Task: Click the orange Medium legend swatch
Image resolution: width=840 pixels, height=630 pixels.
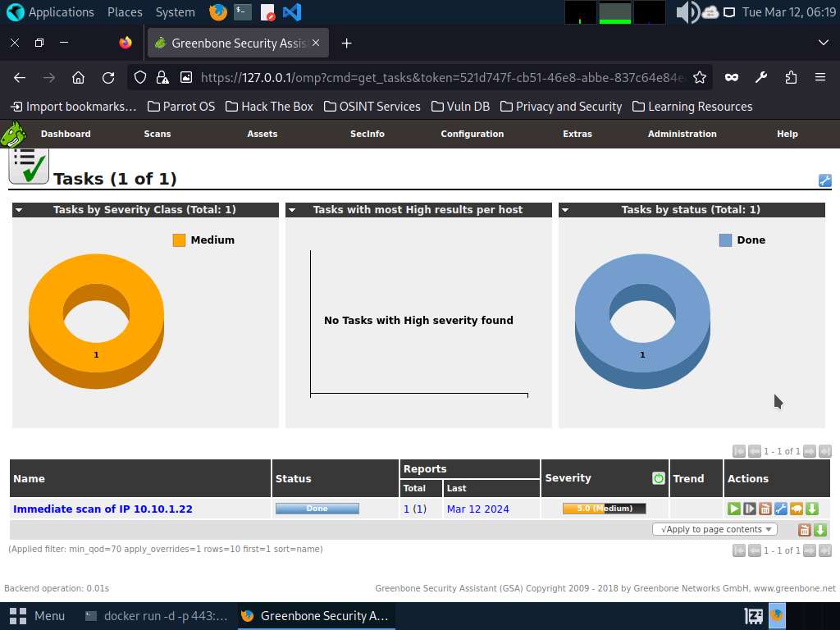Action: (179, 240)
